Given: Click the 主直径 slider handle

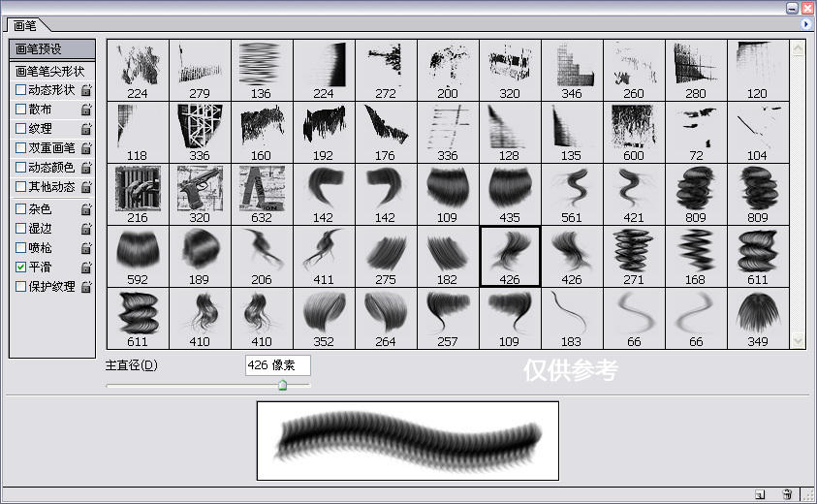Looking at the screenshot, I should point(282,385).
